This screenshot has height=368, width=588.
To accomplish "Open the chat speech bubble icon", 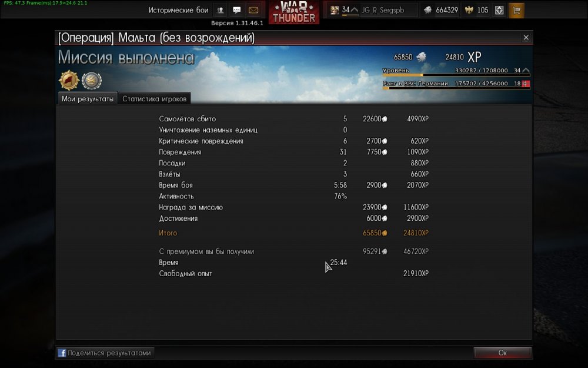I will pyautogui.click(x=236, y=10).
